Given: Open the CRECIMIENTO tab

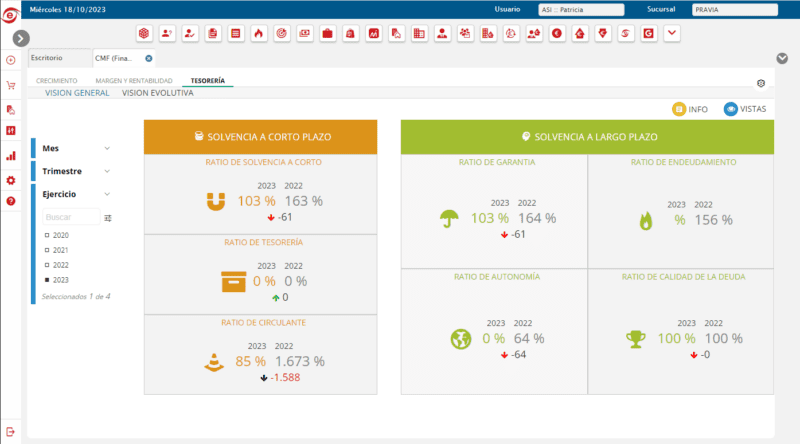Looking at the screenshot, I should [57, 81].
